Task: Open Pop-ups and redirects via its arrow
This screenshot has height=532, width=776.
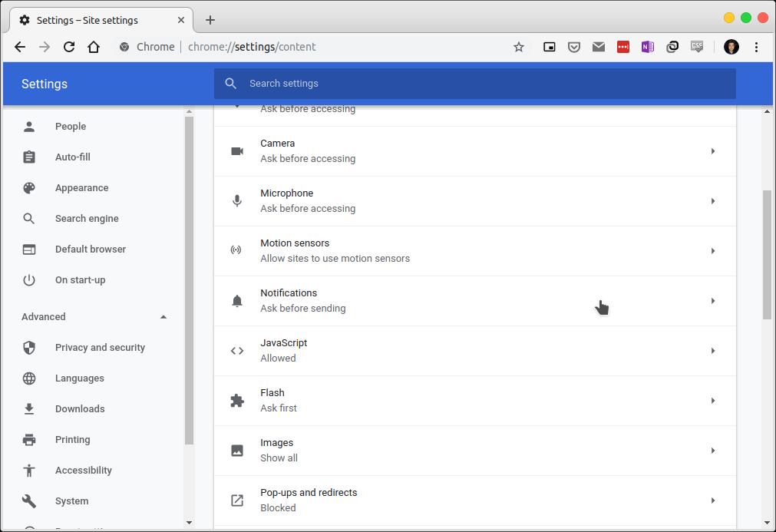Action: [712, 501]
